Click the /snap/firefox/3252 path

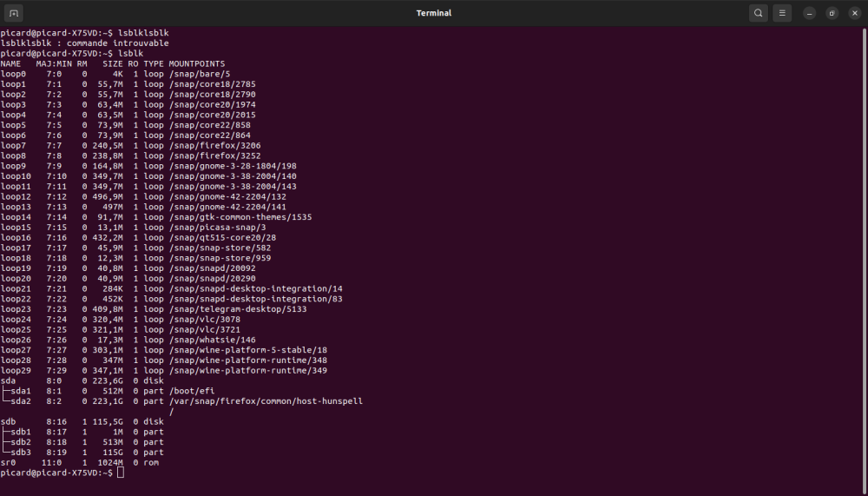point(214,155)
